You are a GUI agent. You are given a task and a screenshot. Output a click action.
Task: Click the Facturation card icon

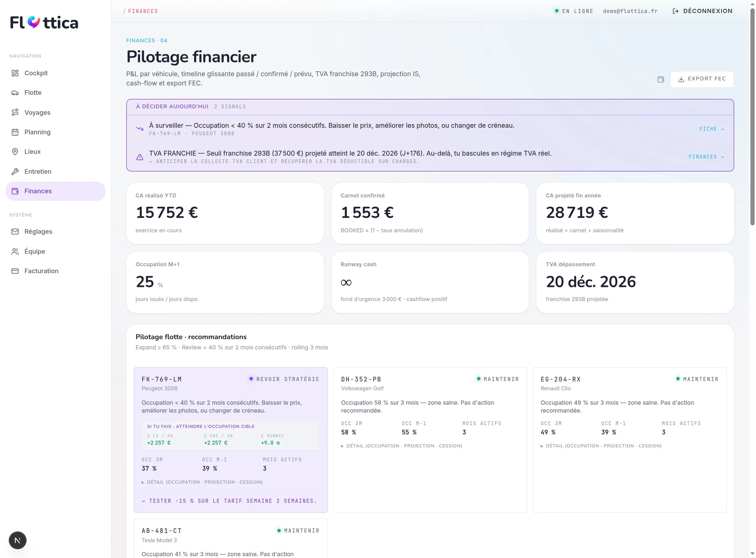(15, 271)
